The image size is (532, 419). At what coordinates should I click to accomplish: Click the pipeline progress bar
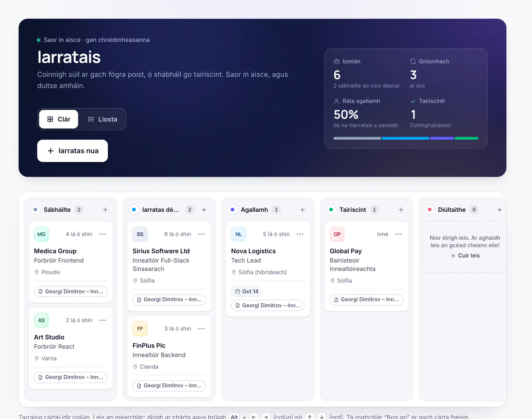pos(406,138)
